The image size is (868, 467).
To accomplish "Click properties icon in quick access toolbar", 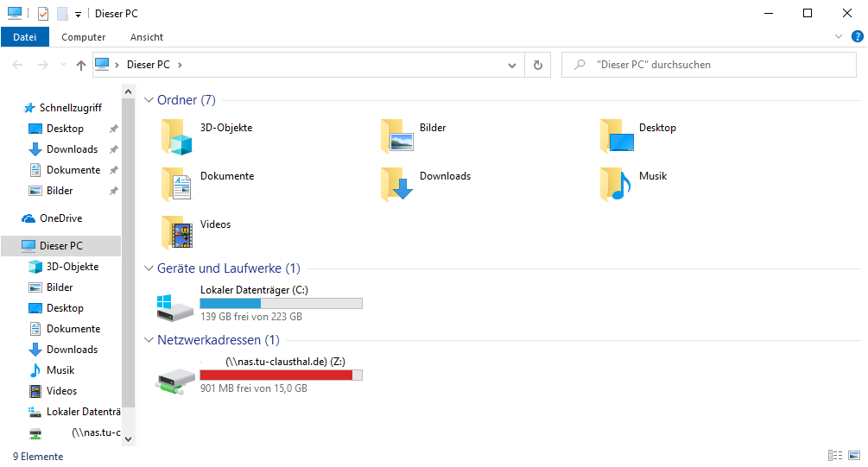I will 42,14.
